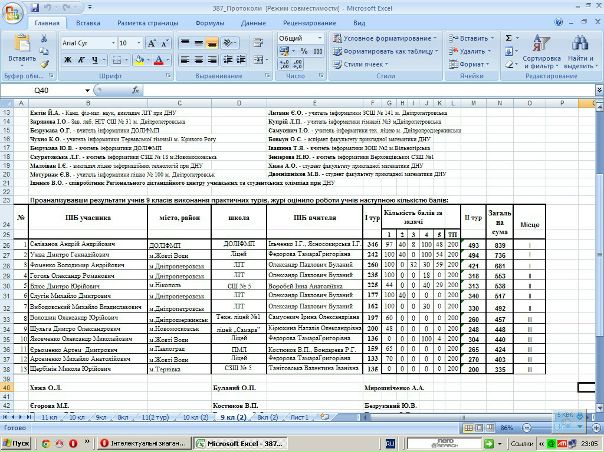Click the increase font size icon
The image size is (604, 452).
click(x=151, y=44)
